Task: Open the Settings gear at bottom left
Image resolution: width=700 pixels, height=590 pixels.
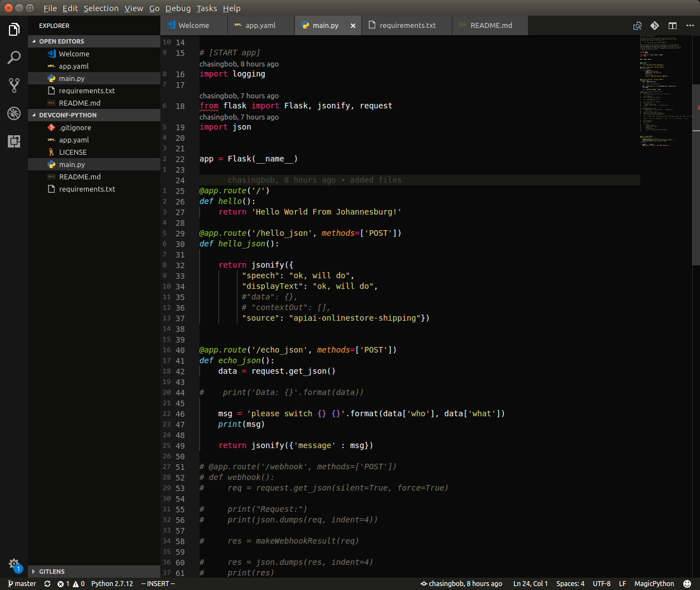Action: pyautogui.click(x=14, y=564)
